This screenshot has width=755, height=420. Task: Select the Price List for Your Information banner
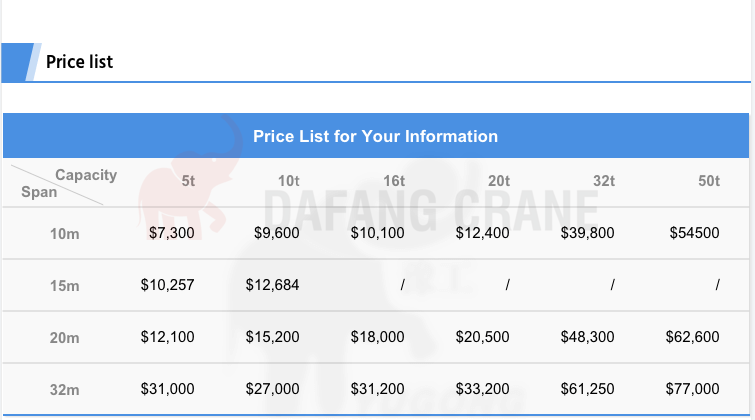point(376,136)
